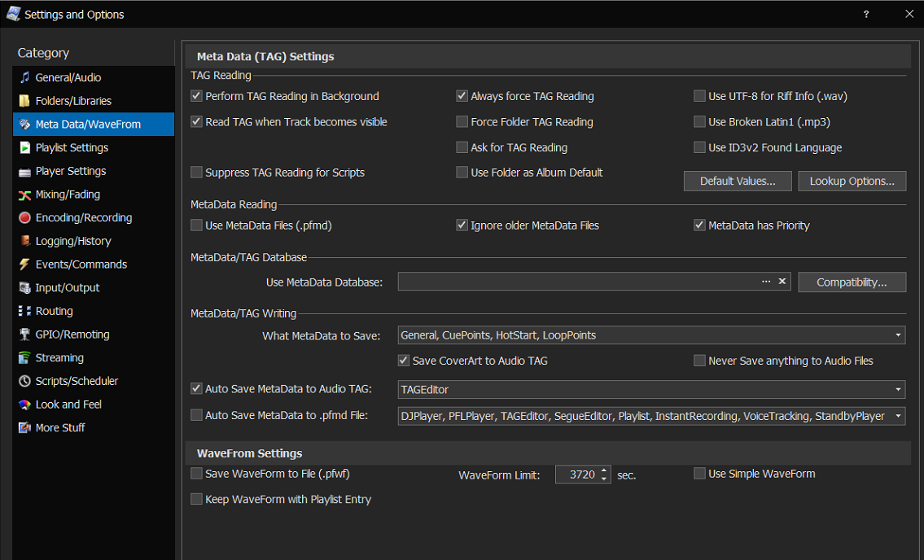
Task: Click the Compatibility... button
Action: [852, 282]
